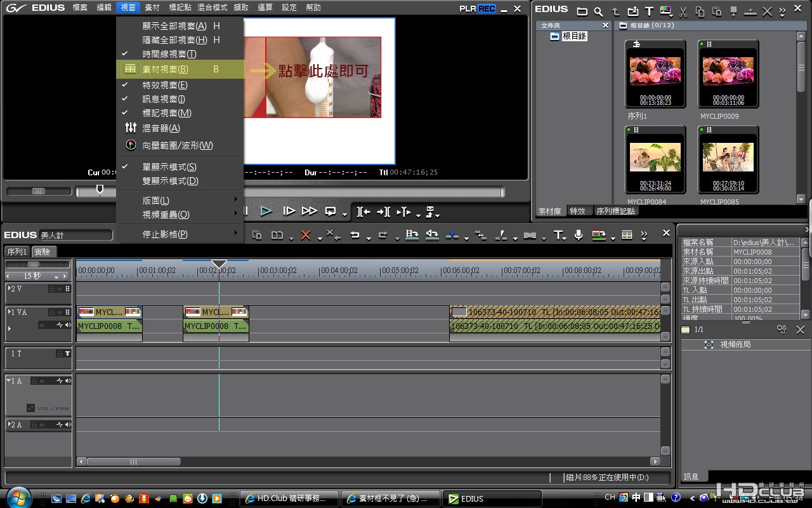Click the add clip to bin icon
The width and height of the screenshot is (812, 508).
point(632,11)
